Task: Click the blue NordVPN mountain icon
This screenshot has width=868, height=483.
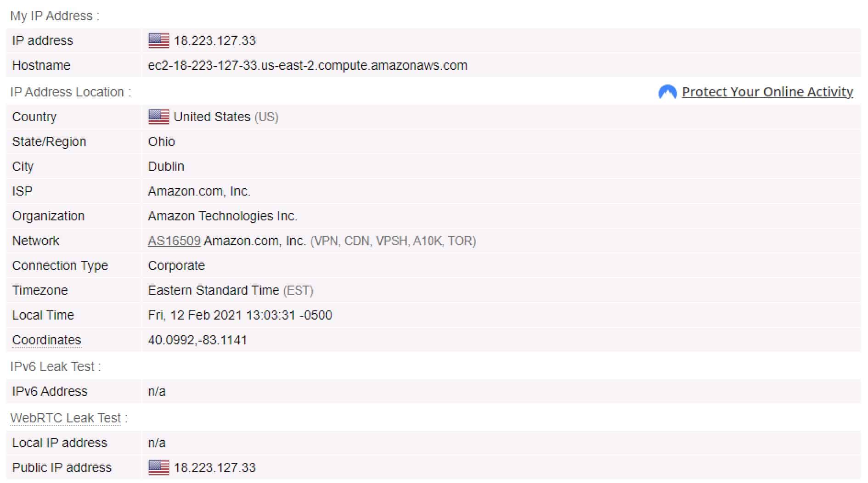Action: click(x=667, y=92)
